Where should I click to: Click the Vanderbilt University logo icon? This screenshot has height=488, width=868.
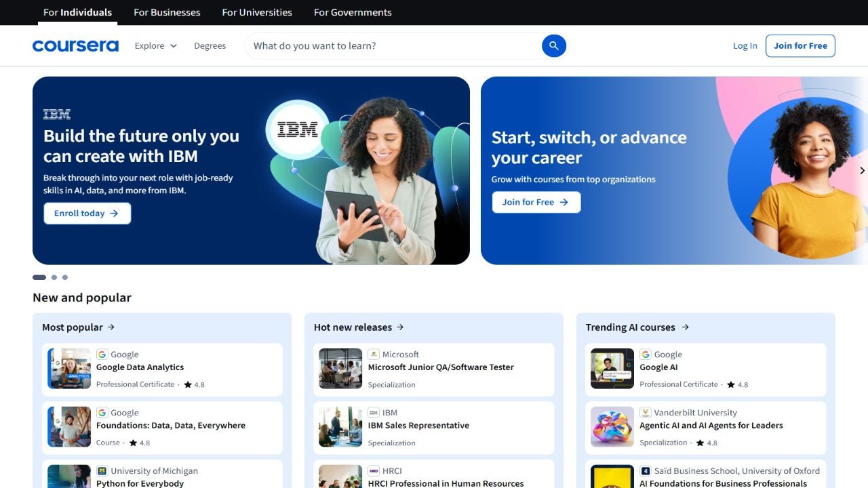pos(646,413)
